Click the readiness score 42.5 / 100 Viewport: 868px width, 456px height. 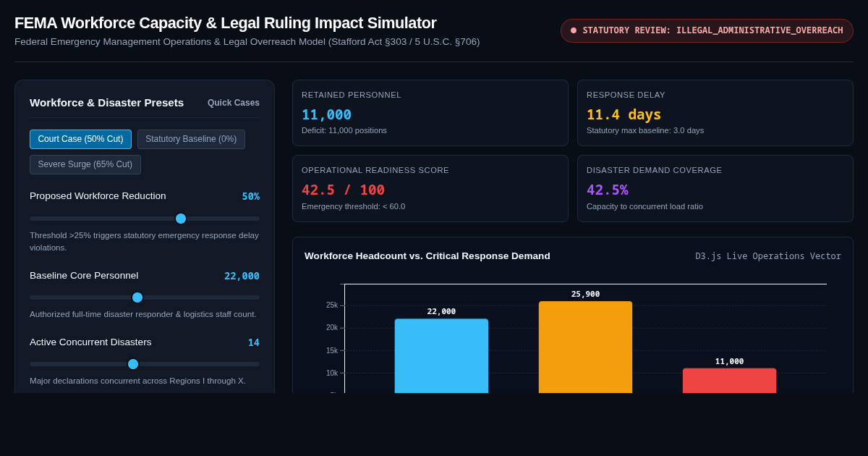tap(343, 190)
